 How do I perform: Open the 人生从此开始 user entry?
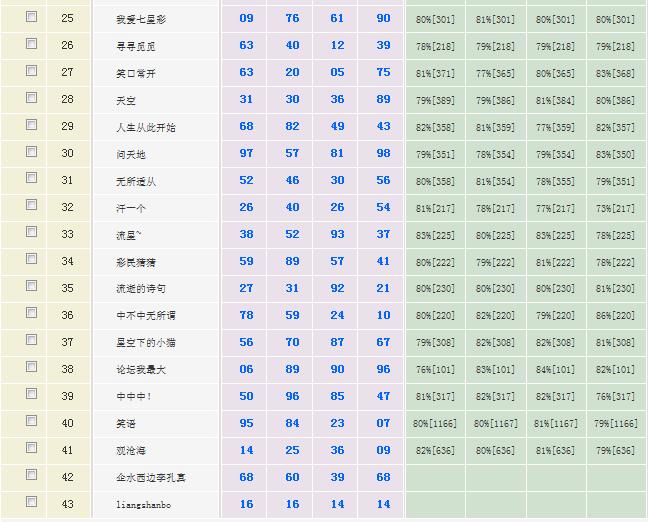coord(145,127)
